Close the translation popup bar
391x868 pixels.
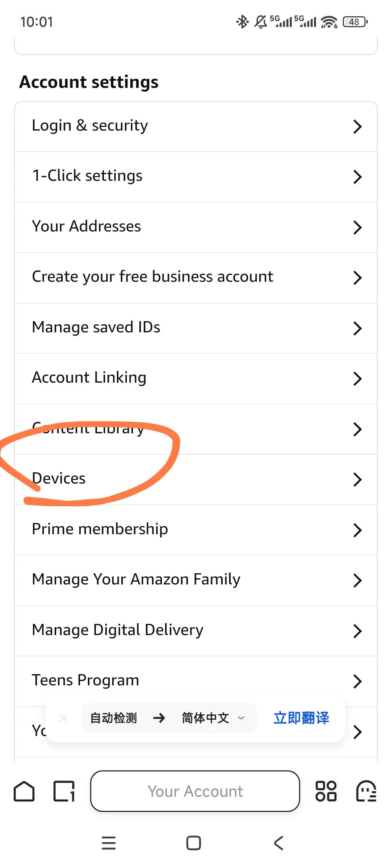pyautogui.click(x=63, y=718)
